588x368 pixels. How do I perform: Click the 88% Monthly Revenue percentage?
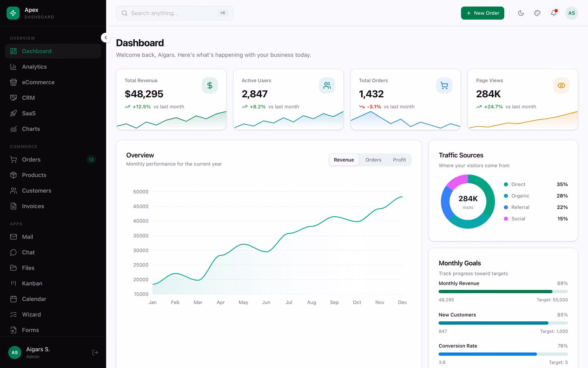tap(562, 283)
